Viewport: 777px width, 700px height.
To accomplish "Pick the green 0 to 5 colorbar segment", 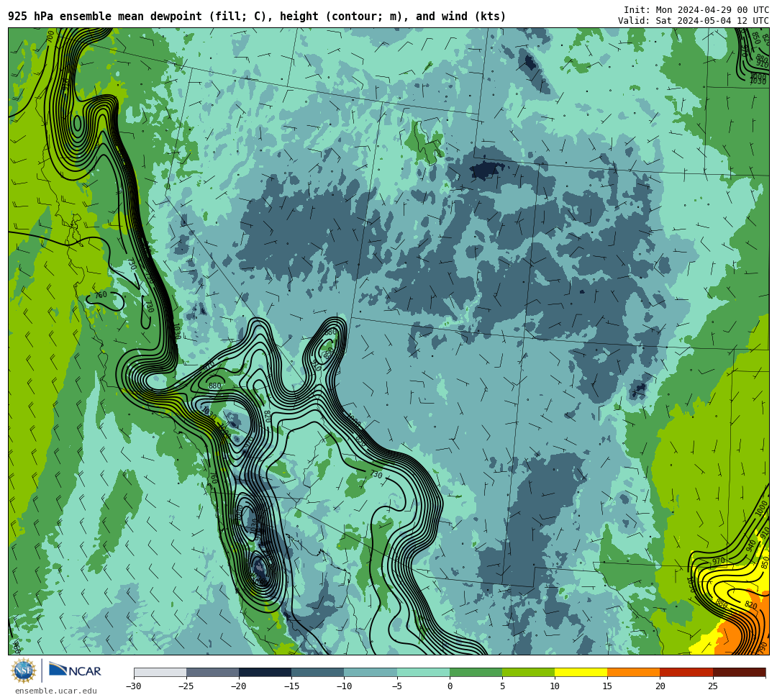I will (476, 672).
